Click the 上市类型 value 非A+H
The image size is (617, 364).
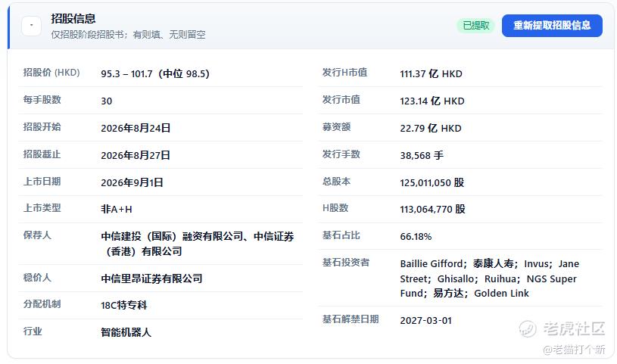point(117,209)
